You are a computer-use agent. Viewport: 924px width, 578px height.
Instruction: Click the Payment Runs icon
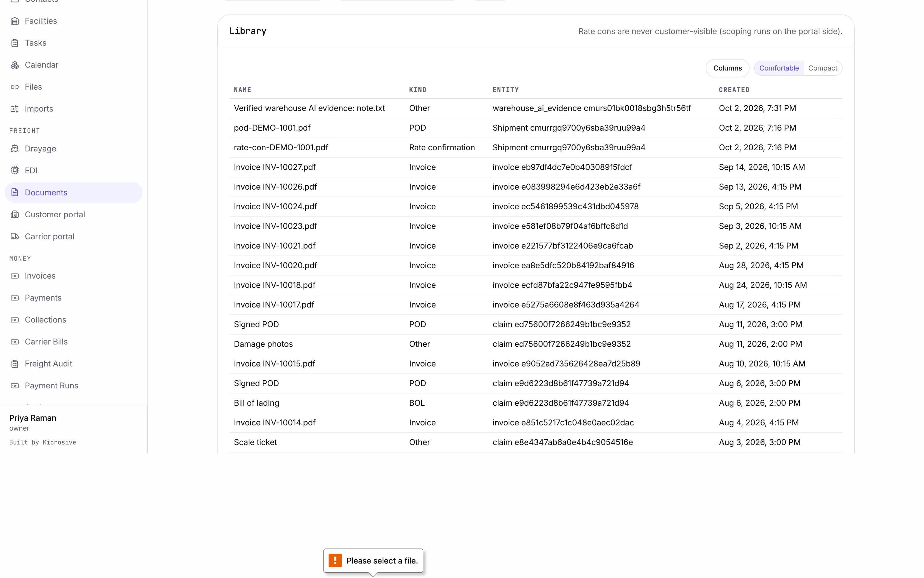14,386
